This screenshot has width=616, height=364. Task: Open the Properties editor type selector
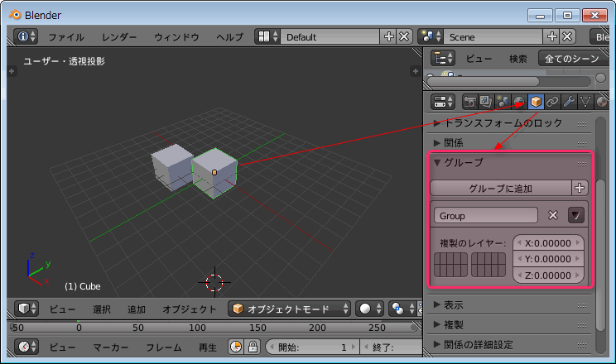pyautogui.click(x=443, y=102)
